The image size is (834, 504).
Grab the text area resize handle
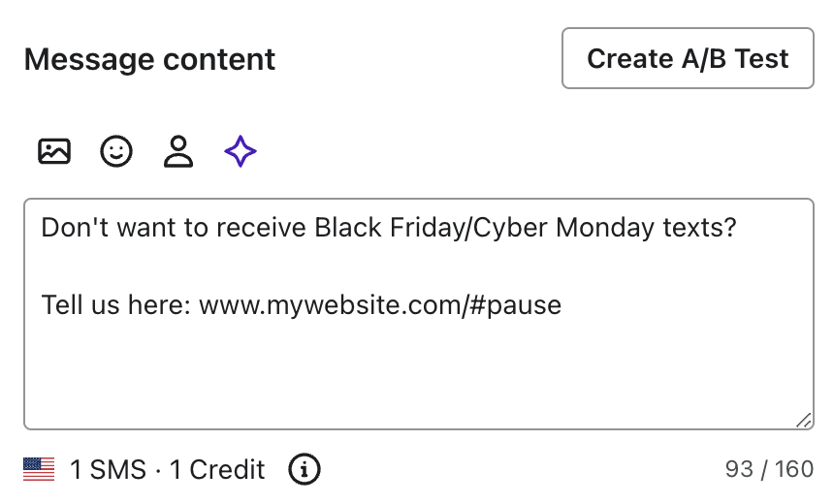tap(804, 420)
